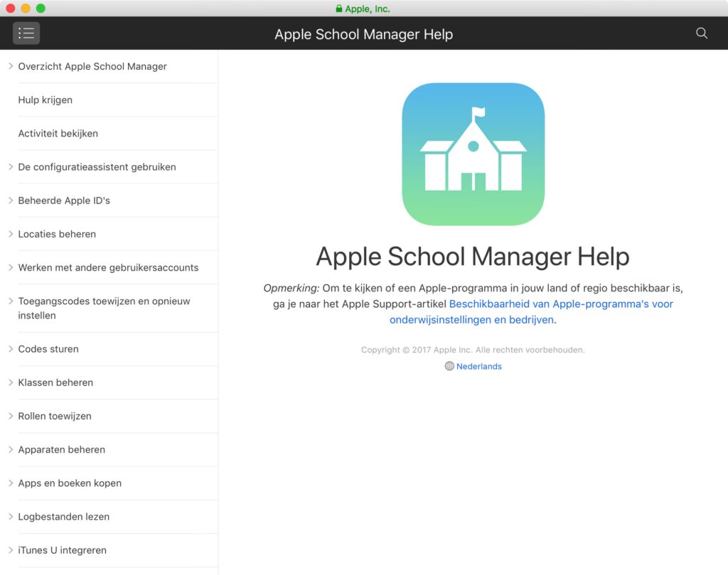Click the green lock icon in title bar
728x575 pixels.
339,9
